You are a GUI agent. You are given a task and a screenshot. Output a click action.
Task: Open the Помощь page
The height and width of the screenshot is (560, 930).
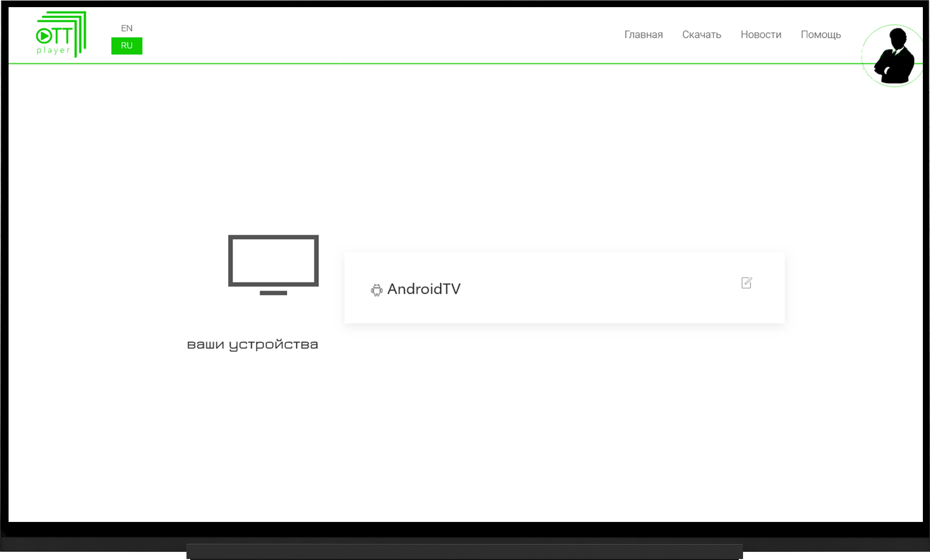(x=821, y=35)
